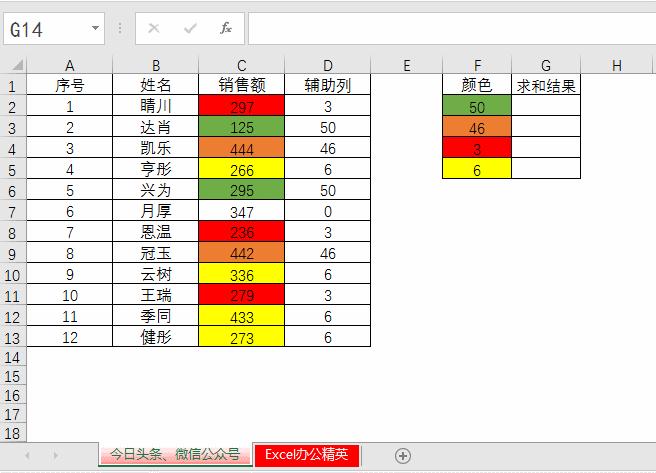Click yellow sales cell 273
The width and height of the screenshot is (656, 473).
[242, 337]
